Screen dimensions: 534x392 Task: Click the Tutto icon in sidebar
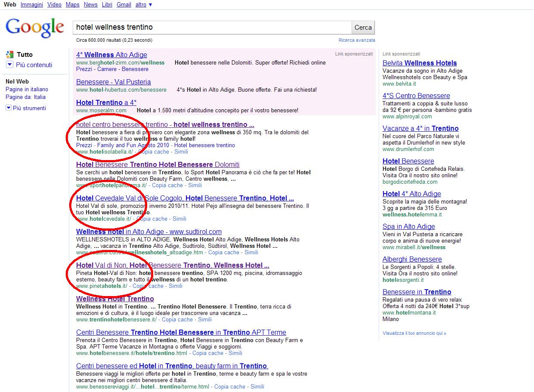coord(9,55)
